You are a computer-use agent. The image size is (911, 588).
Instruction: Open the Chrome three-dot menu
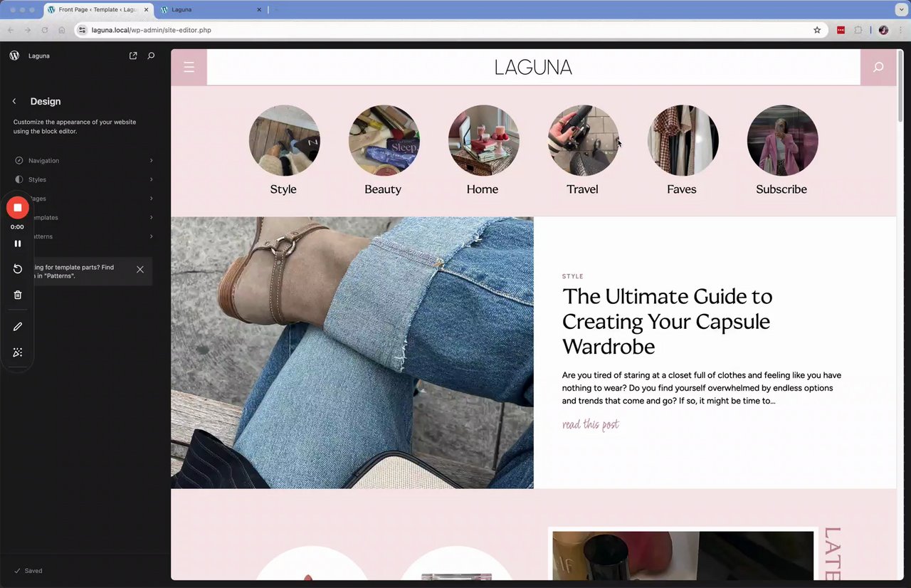pyautogui.click(x=901, y=30)
